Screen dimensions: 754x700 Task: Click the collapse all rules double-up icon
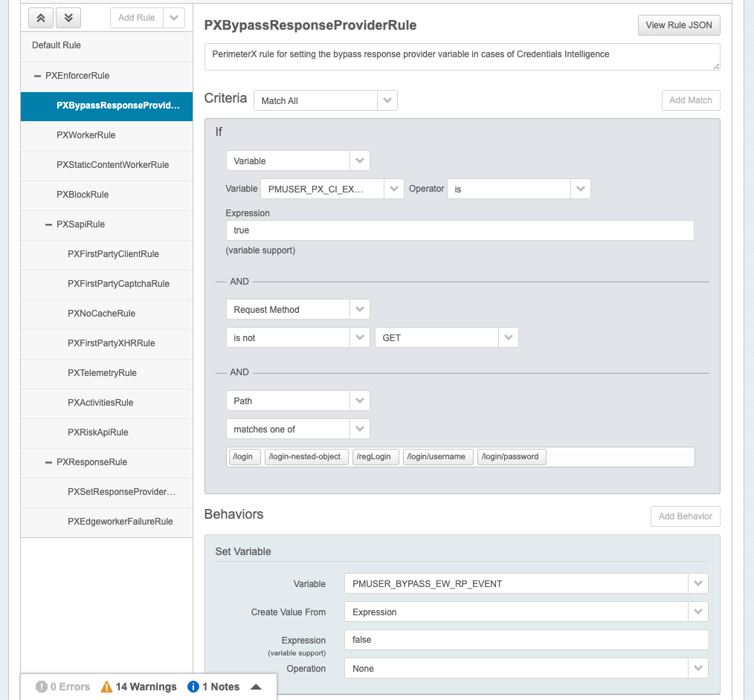point(41,19)
